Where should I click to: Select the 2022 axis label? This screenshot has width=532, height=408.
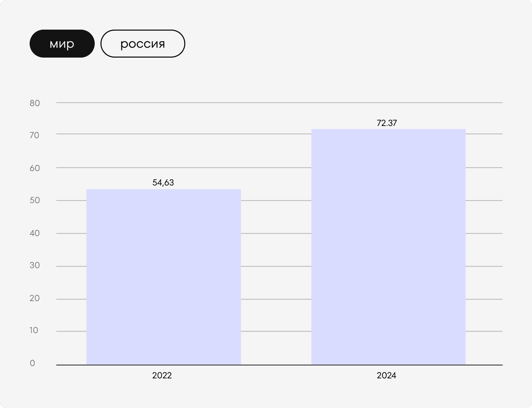[162, 376]
